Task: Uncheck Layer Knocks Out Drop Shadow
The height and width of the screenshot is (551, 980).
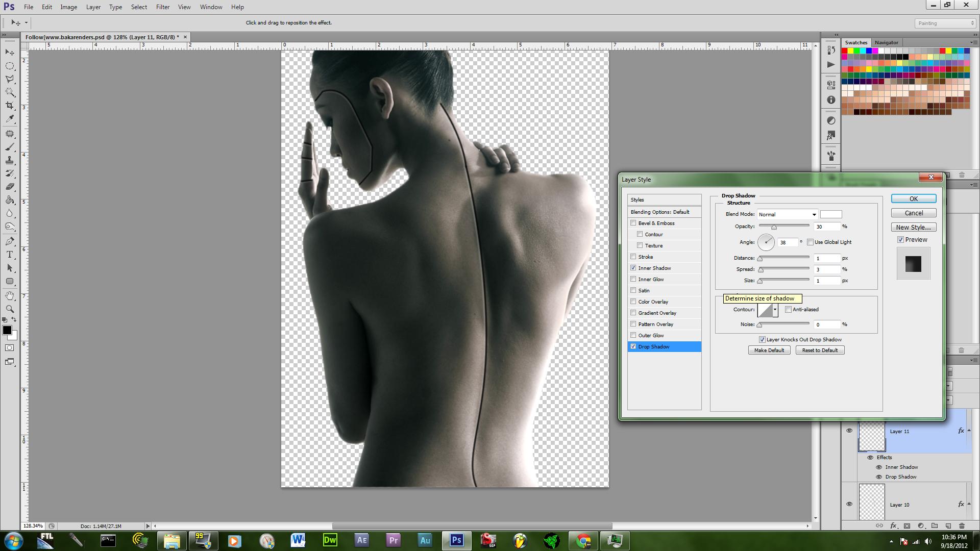Action: click(762, 340)
